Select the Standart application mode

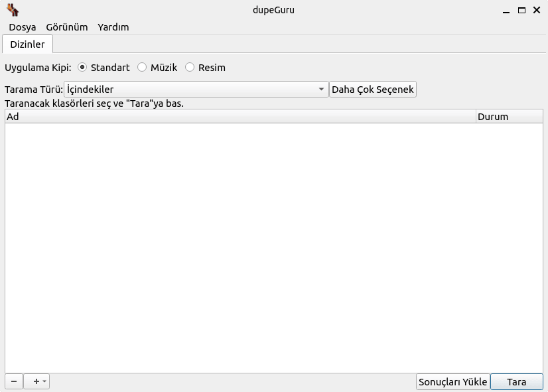point(83,68)
